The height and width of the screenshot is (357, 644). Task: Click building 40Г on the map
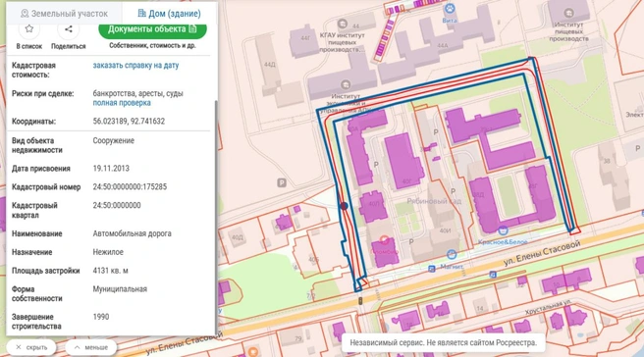pyautogui.click(x=403, y=161)
